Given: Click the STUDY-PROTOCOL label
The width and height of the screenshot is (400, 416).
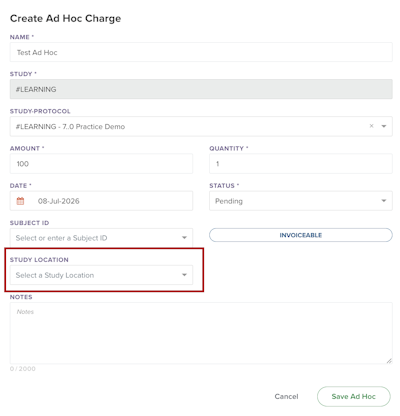Looking at the screenshot, I should point(40,111).
